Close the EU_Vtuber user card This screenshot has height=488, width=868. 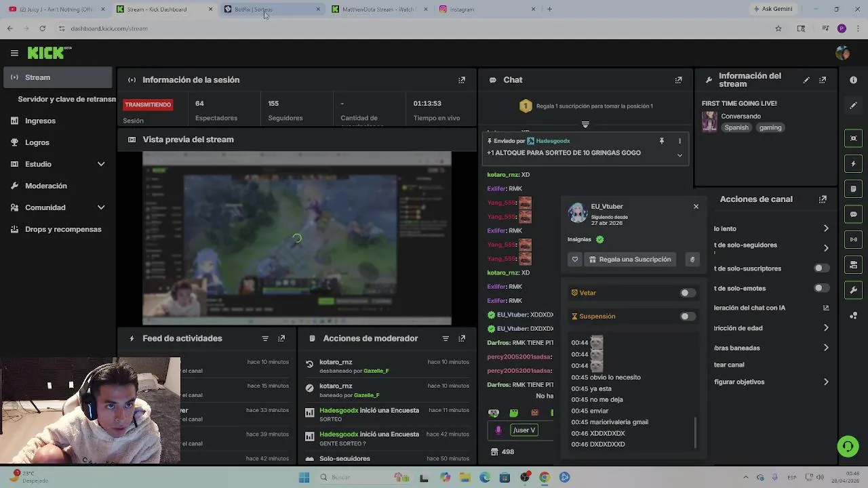[x=696, y=207]
